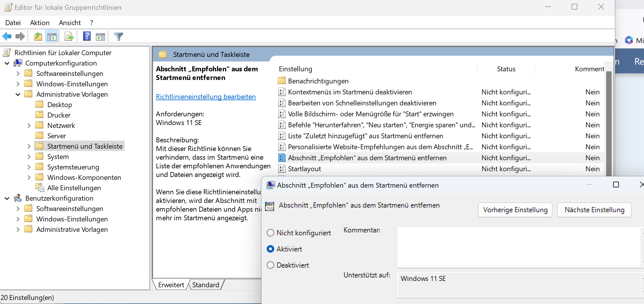Sort the list by the Status column header
The height and width of the screenshot is (304, 644).
coord(506,69)
